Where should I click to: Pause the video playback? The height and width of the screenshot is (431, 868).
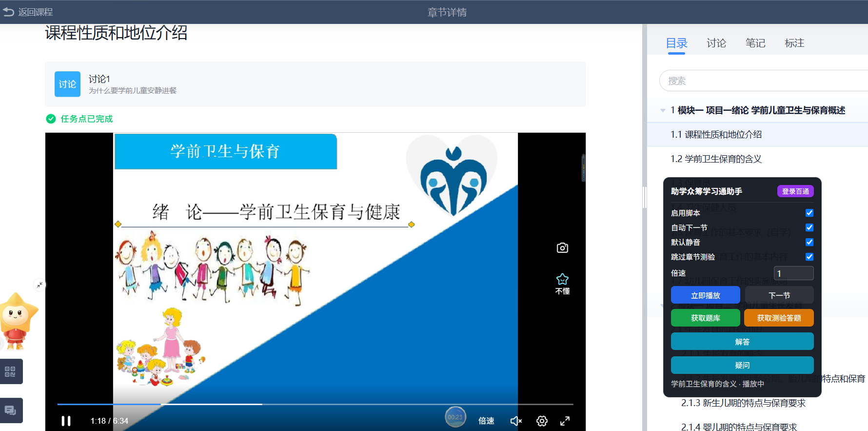(66, 421)
